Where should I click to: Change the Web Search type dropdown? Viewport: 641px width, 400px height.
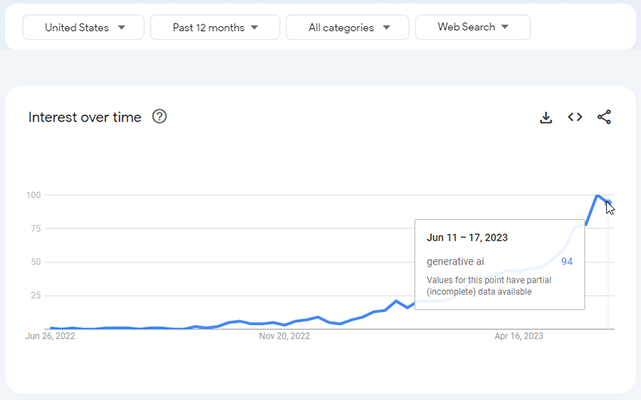(x=472, y=27)
